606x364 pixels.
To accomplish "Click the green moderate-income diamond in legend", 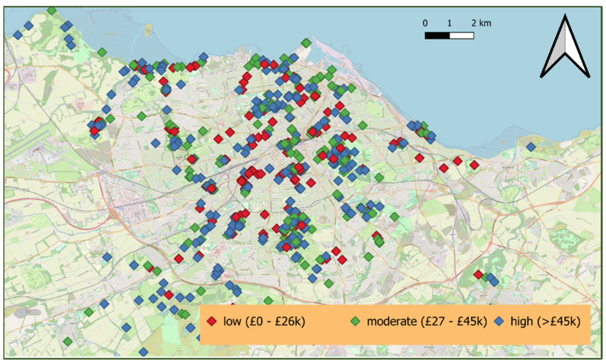I will [355, 321].
